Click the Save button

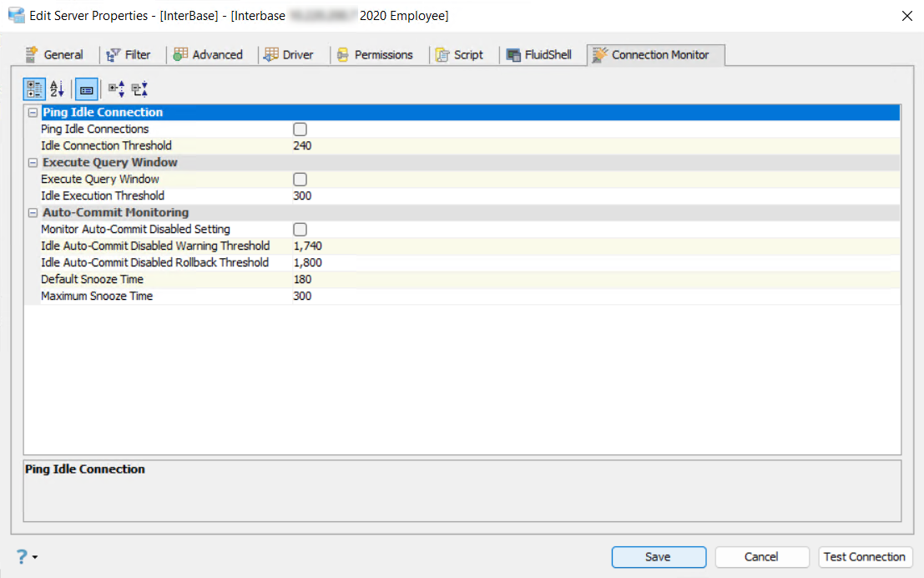pyautogui.click(x=659, y=557)
